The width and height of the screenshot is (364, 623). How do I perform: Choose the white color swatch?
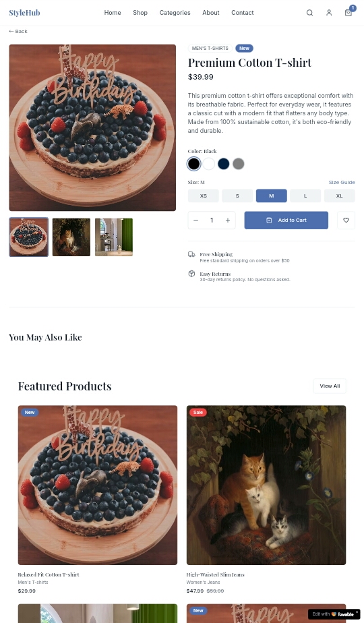[208, 164]
